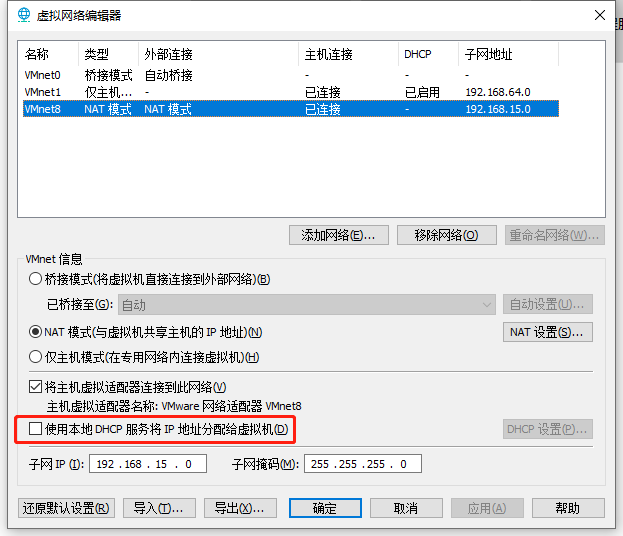Close the Virtual Network Editor window
The height and width of the screenshot is (536, 623).
pyautogui.click(x=600, y=15)
